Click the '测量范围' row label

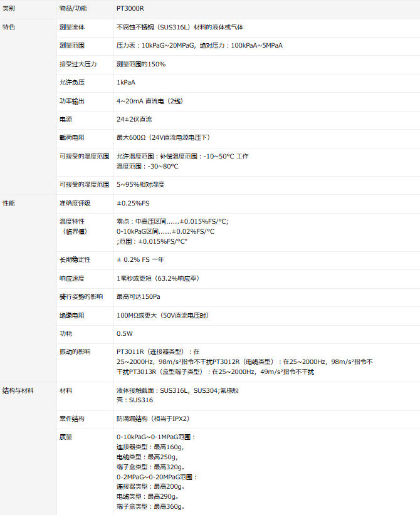pos(72,45)
